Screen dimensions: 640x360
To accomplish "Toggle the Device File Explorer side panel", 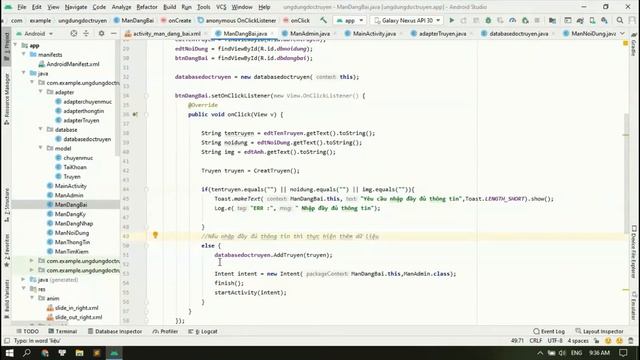I will point(634,251).
